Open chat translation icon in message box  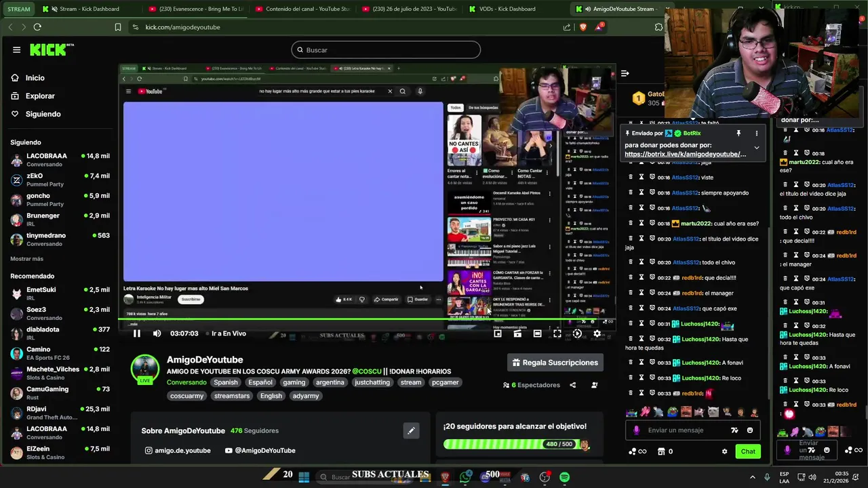click(x=734, y=430)
